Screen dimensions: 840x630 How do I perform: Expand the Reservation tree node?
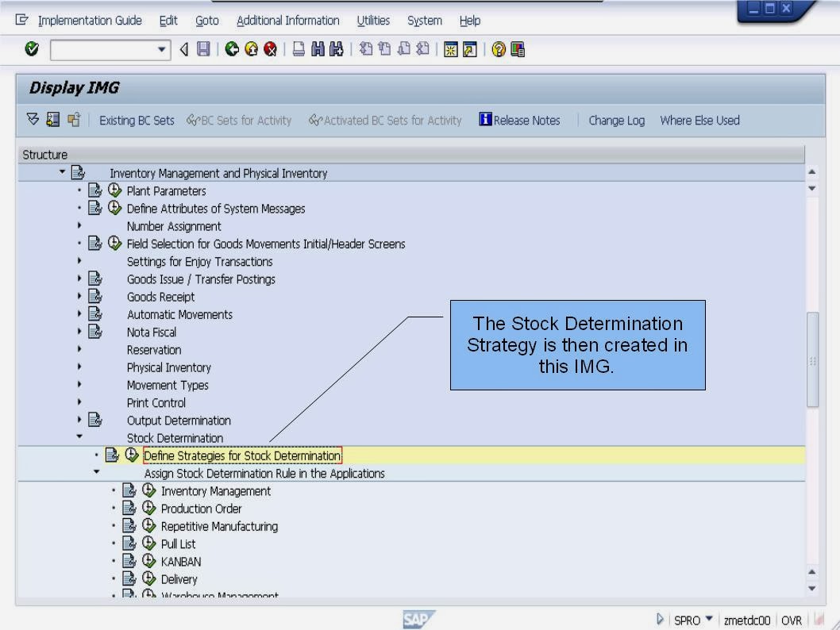(79, 350)
